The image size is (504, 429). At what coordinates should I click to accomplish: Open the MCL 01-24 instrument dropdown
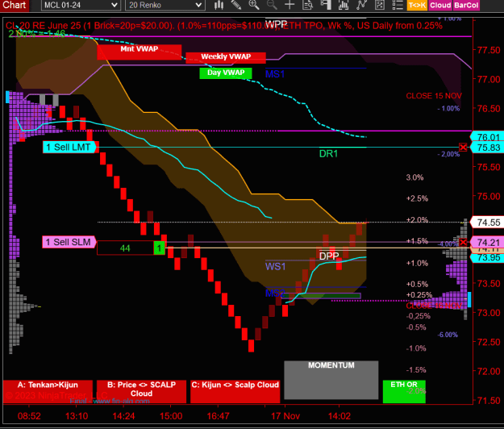click(81, 5)
